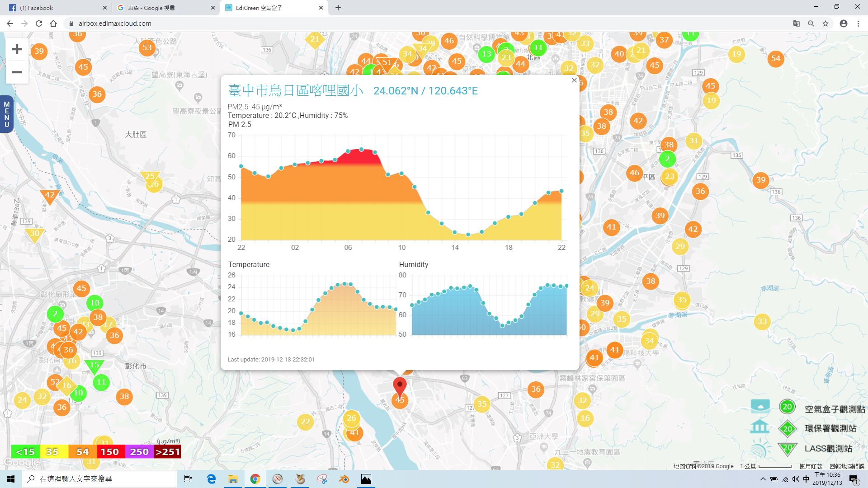Screen dimensions: 868x488
Task: Launch Microsoft Edge from taskbar
Action: coord(211,479)
